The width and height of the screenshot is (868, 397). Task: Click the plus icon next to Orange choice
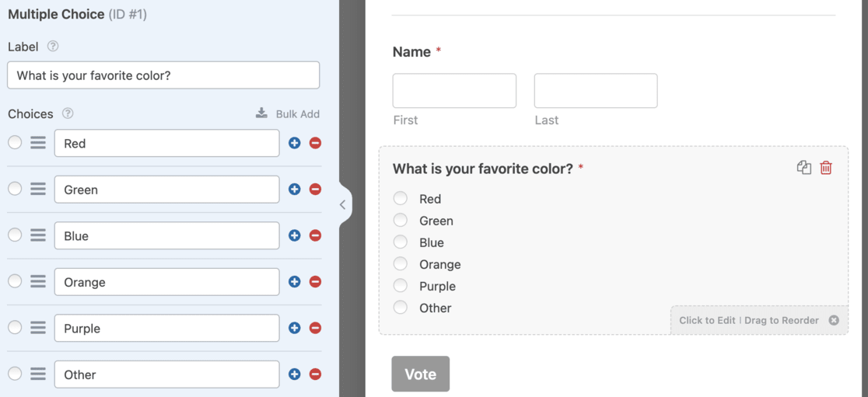[294, 282]
